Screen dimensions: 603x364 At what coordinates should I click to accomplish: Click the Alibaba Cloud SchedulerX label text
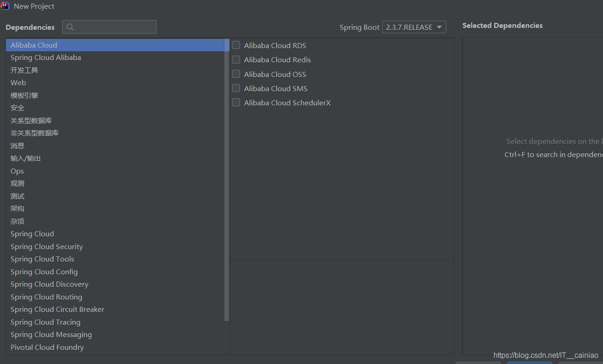[x=288, y=103]
